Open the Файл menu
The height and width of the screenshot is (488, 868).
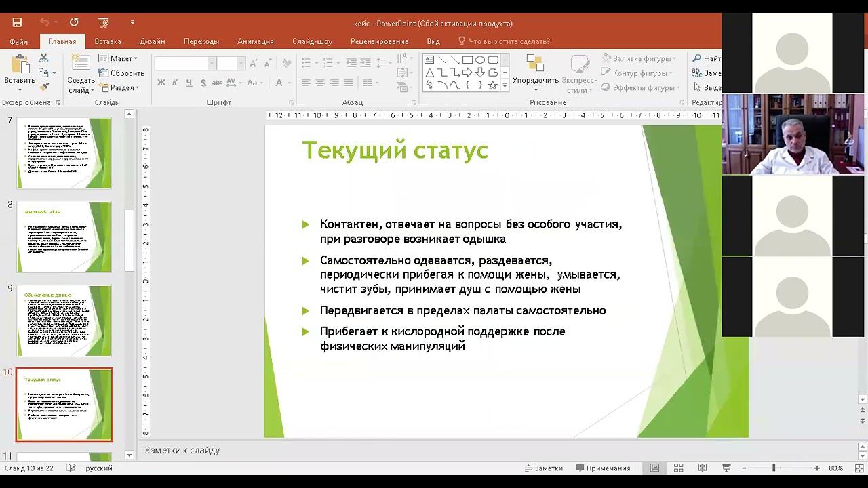[x=18, y=41]
